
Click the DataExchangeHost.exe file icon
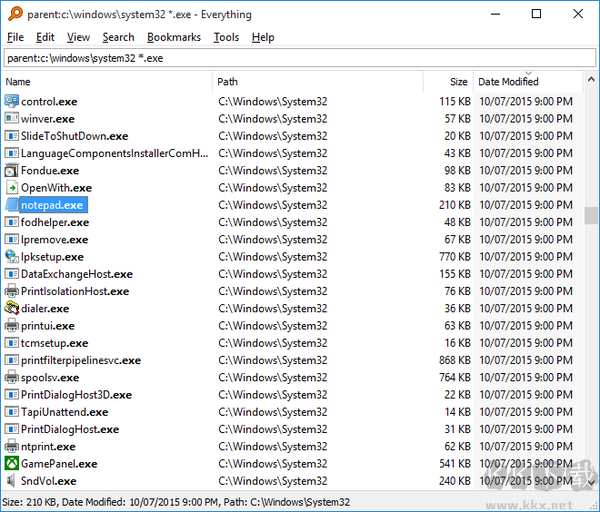pos(11,274)
